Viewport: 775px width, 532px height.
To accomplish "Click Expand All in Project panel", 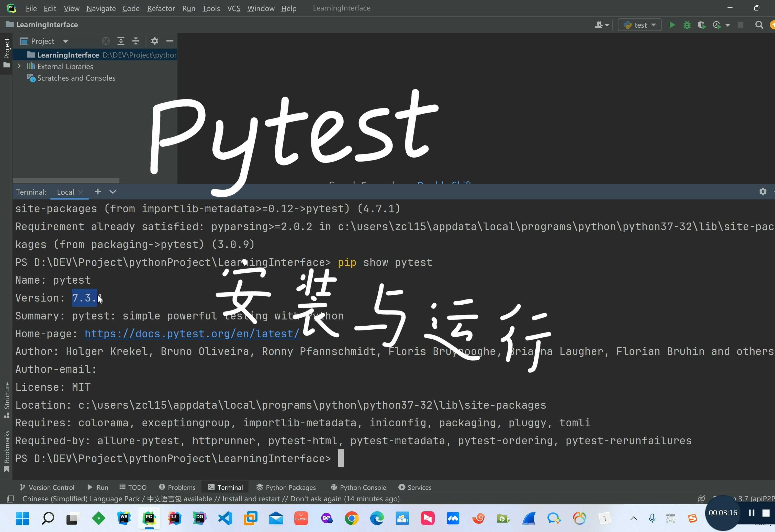I will click(121, 41).
